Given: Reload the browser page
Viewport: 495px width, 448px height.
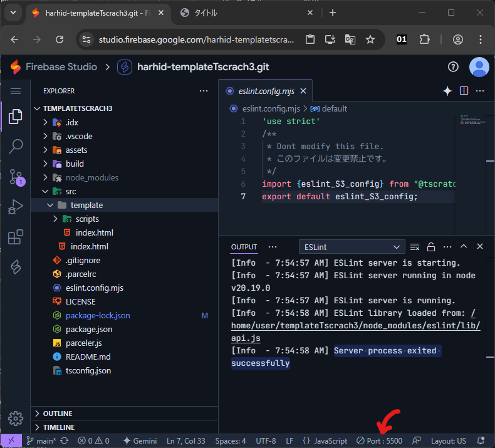Looking at the screenshot, I should pyautogui.click(x=60, y=39).
